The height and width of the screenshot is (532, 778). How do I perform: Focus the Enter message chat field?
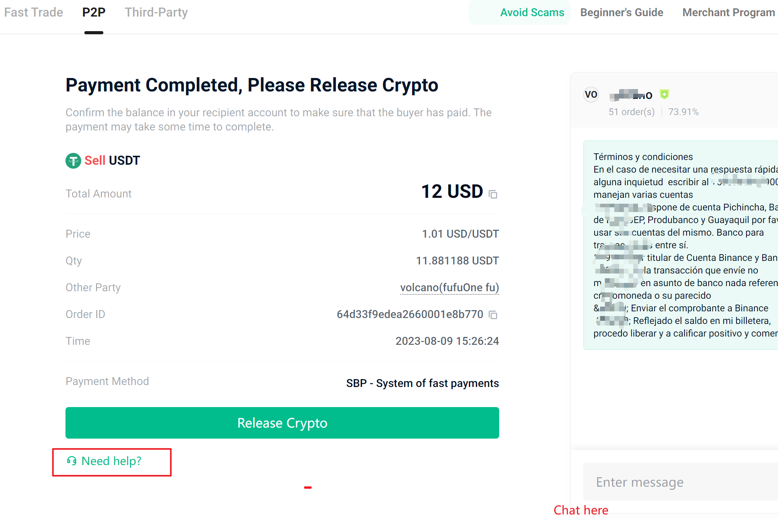click(681, 482)
